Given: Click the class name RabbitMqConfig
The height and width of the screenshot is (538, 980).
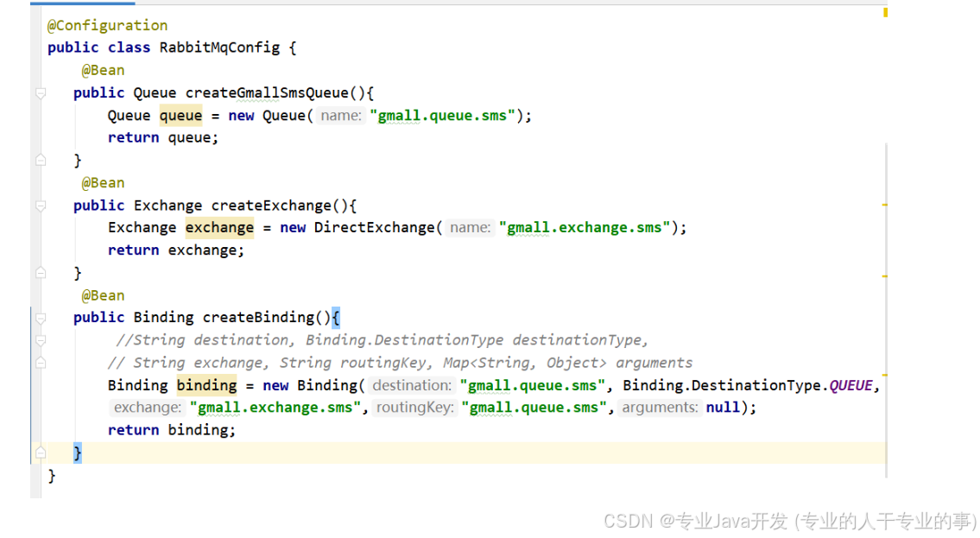Looking at the screenshot, I should [x=219, y=47].
